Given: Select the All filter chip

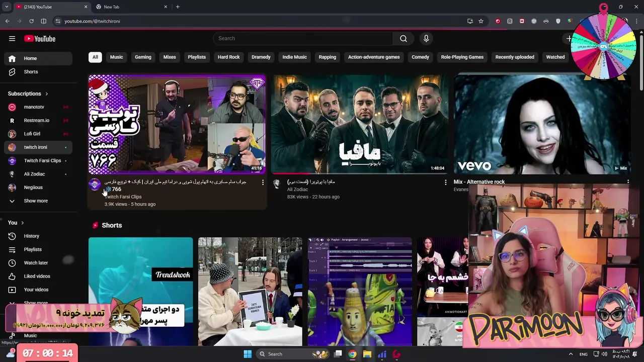Looking at the screenshot, I should point(95,57).
